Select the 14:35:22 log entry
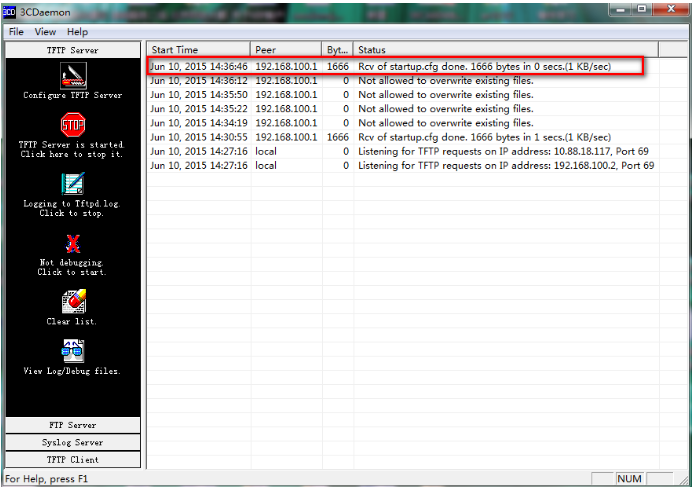697x494 pixels. click(403, 109)
